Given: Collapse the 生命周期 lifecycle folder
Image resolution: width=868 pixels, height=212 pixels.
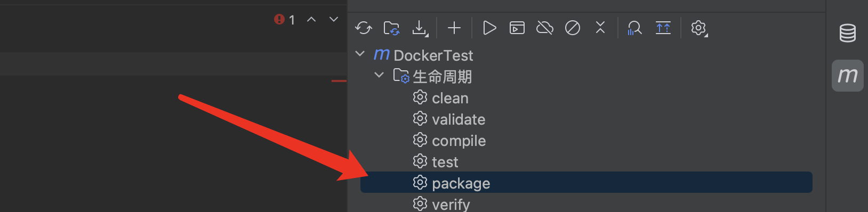Looking at the screenshot, I should point(379,76).
